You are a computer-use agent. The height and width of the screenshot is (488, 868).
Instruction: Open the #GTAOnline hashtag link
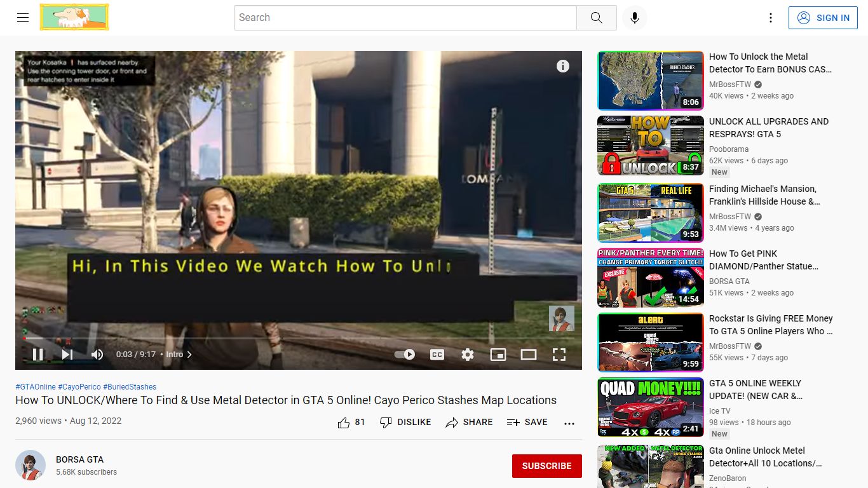point(36,387)
